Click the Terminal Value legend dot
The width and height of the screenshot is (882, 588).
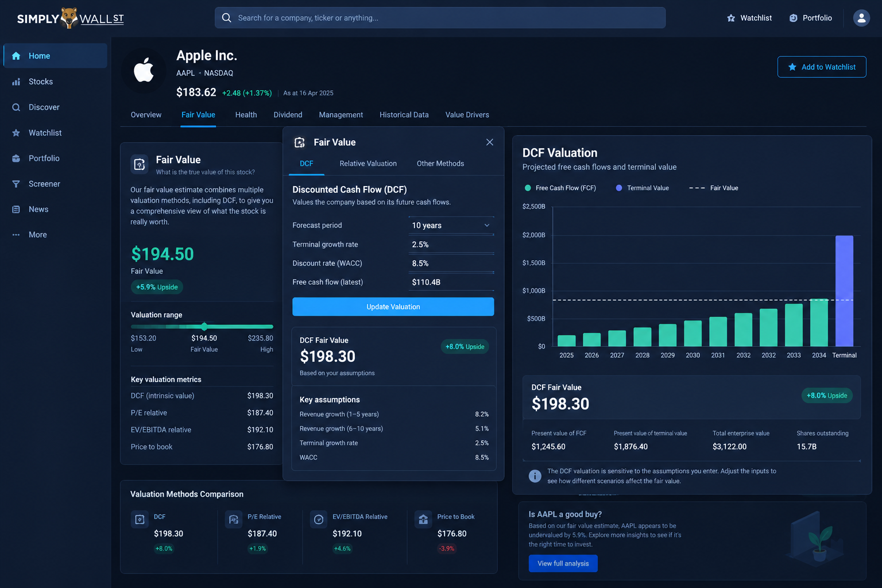click(x=619, y=188)
